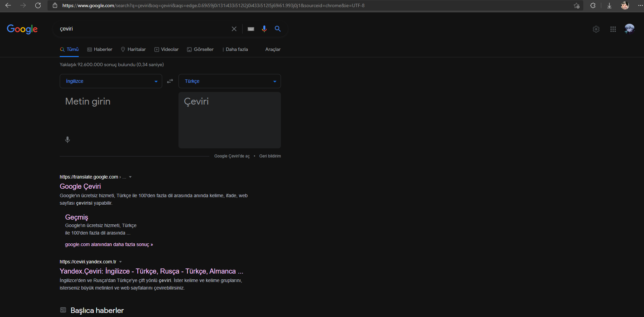Expand ceviri.yandex.com.tr result options arrow
The width and height of the screenshot is (644, 317).
(120, 262)
